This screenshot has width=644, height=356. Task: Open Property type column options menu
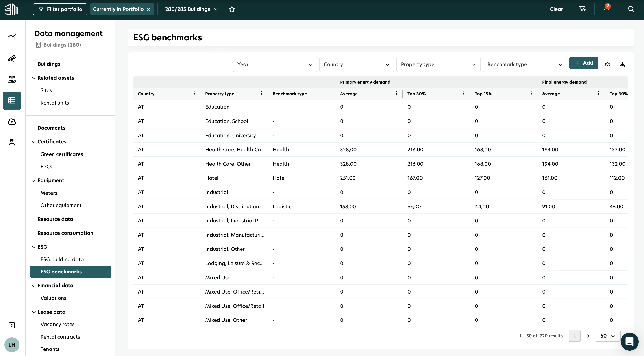coord(261,94)
